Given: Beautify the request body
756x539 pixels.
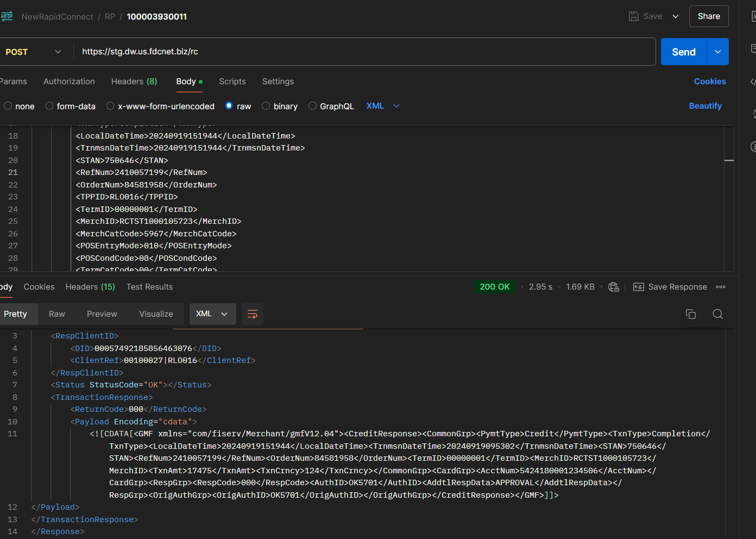Looking at the screenshot, I should coord(705,106).
